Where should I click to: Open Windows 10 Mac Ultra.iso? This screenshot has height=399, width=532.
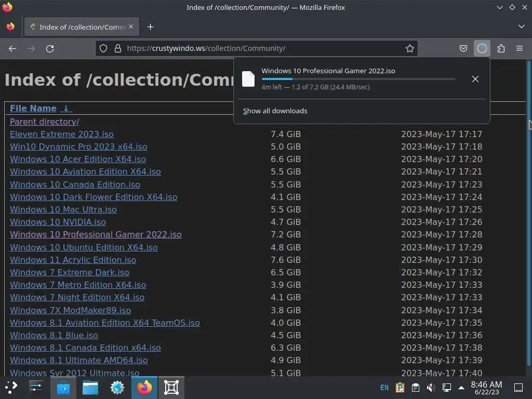pos(63,210)
